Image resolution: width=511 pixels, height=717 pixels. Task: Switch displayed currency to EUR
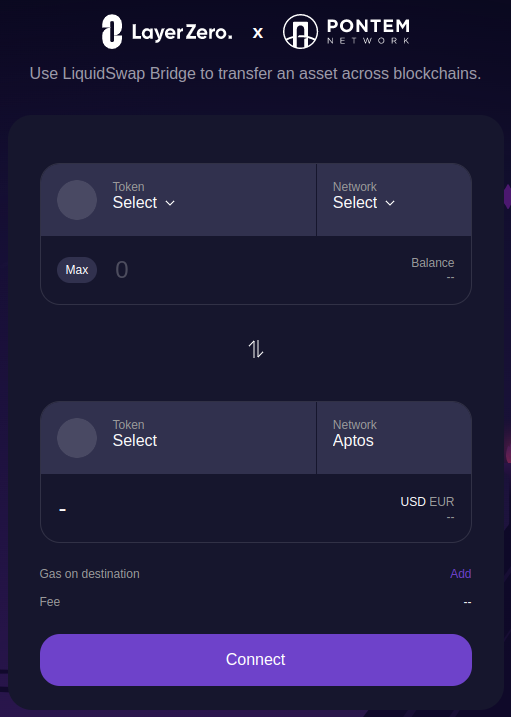pyautogui.click(x=442, y=502)
